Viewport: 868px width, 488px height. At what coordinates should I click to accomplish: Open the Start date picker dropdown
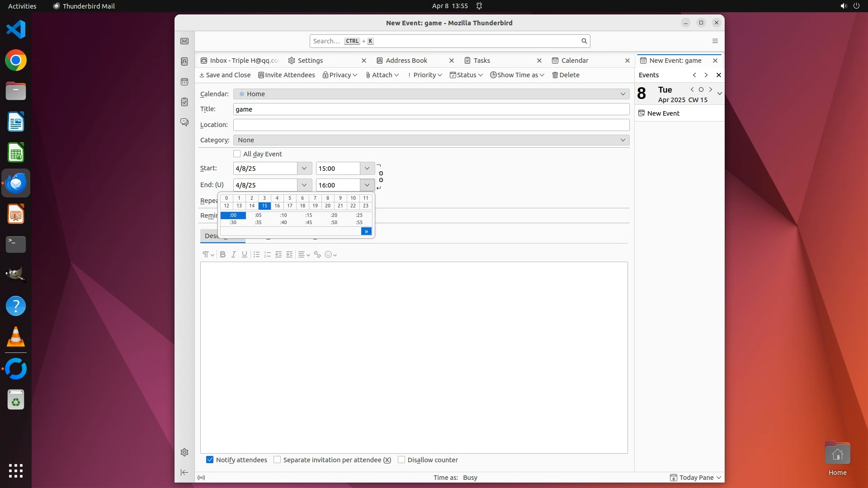point(304,168)
